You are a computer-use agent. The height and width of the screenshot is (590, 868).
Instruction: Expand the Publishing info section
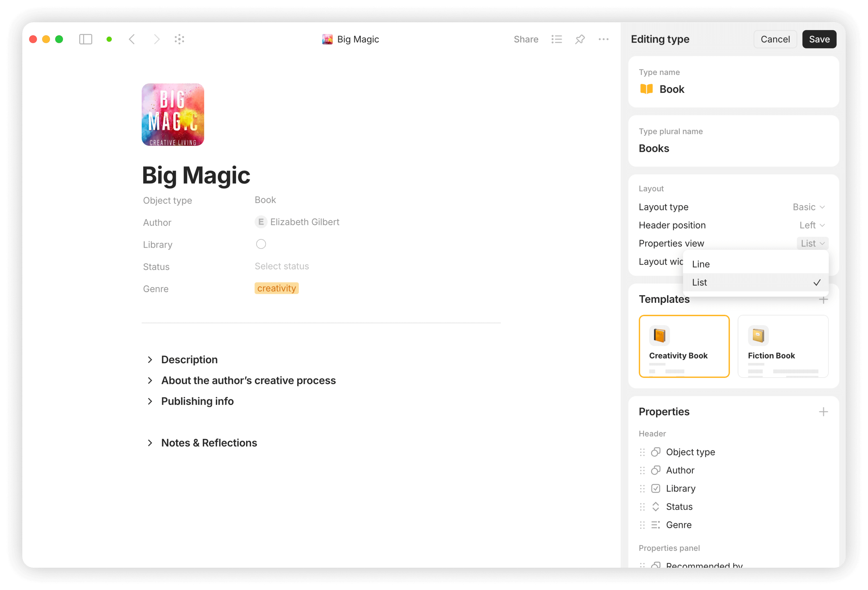pyautogui.click(x=150, y=401)
